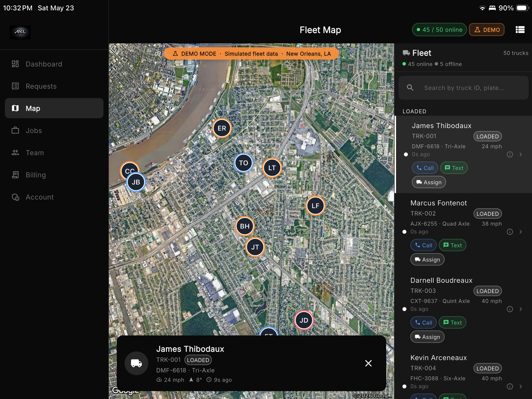
Task: Call Darnell Boudreaux
Action: 423,323
